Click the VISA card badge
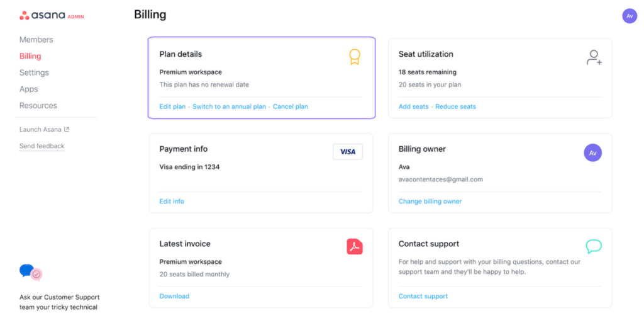The image size is (644, 313). click(347, 152)
